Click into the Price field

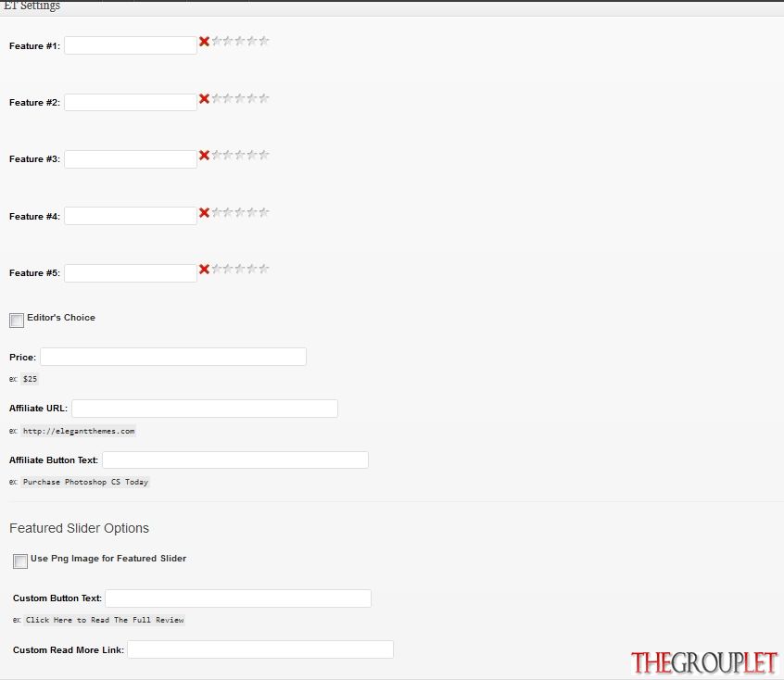[173, 357]
